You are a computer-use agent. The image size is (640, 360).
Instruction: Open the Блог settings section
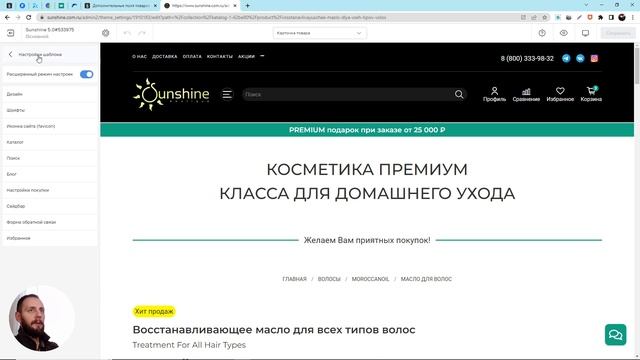(x=50, y=174)
